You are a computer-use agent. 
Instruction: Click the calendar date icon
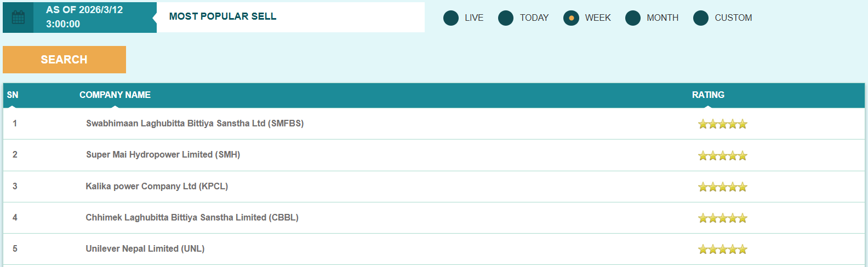pyautogui.click(x=18, y=18)
